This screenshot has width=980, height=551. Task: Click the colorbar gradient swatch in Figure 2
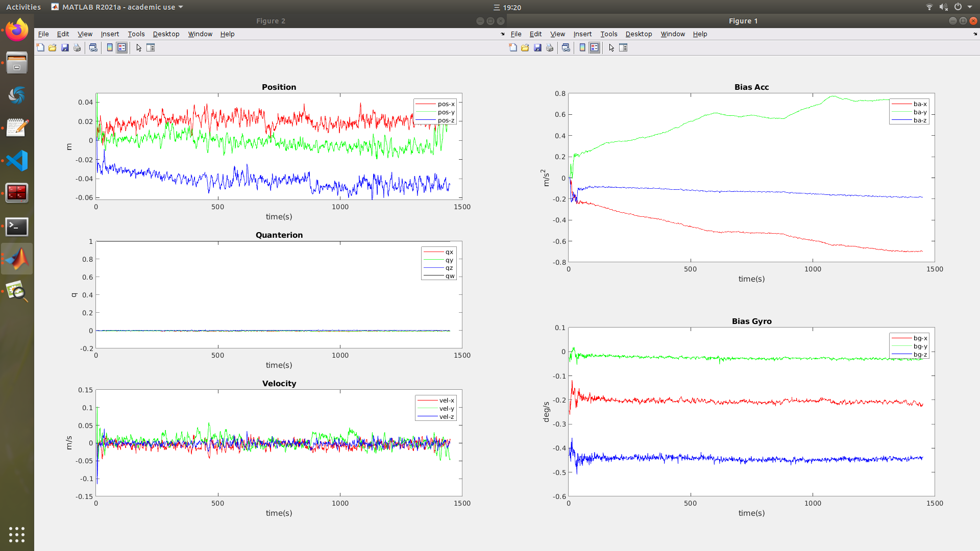110,47
